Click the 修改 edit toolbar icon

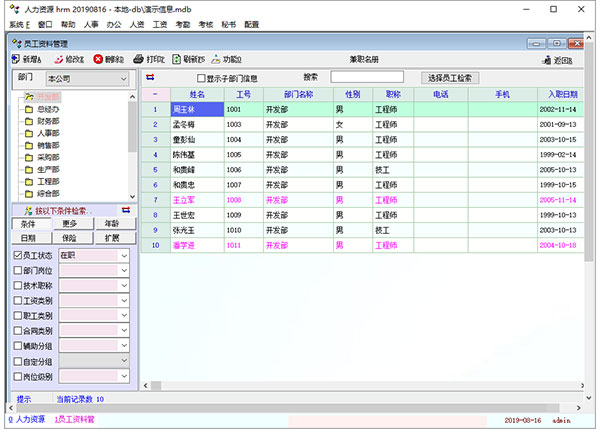59,60
